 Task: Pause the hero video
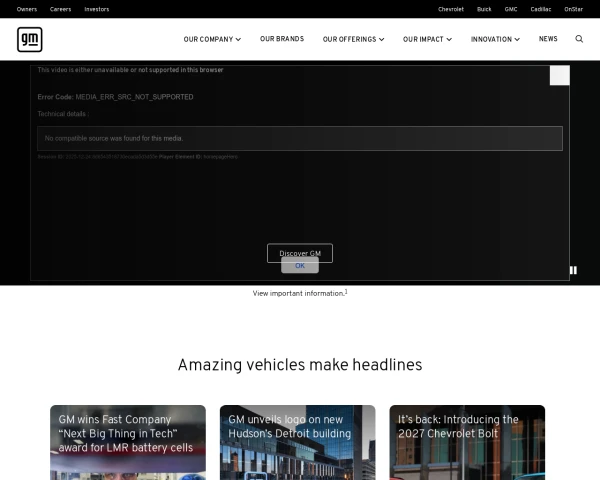click(573, 270)
